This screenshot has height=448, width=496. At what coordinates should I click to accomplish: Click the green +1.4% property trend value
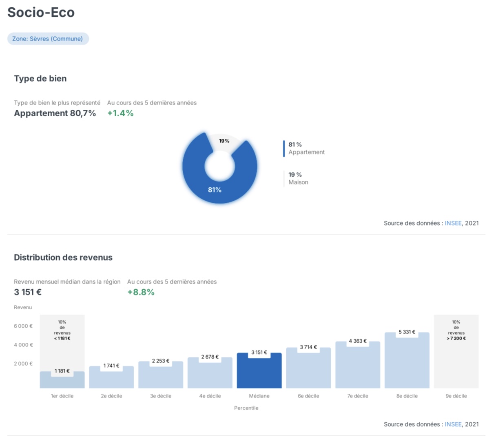120,113
